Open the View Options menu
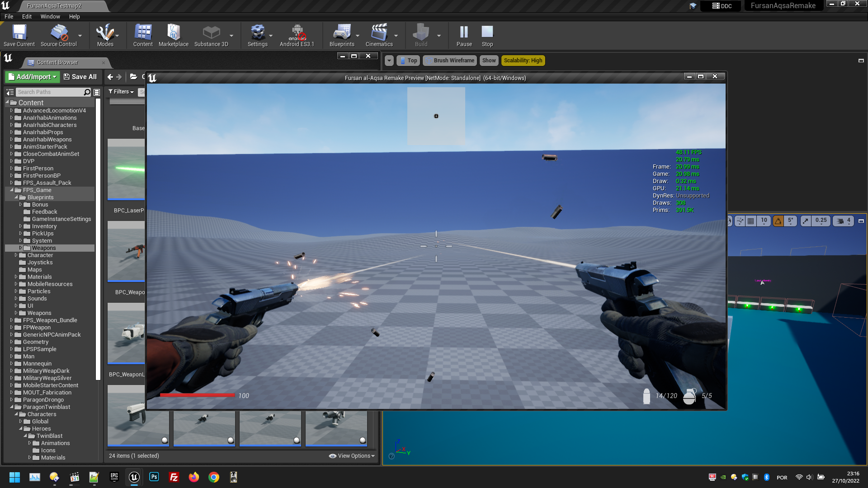Screen dimensions: 868x488 352,456
